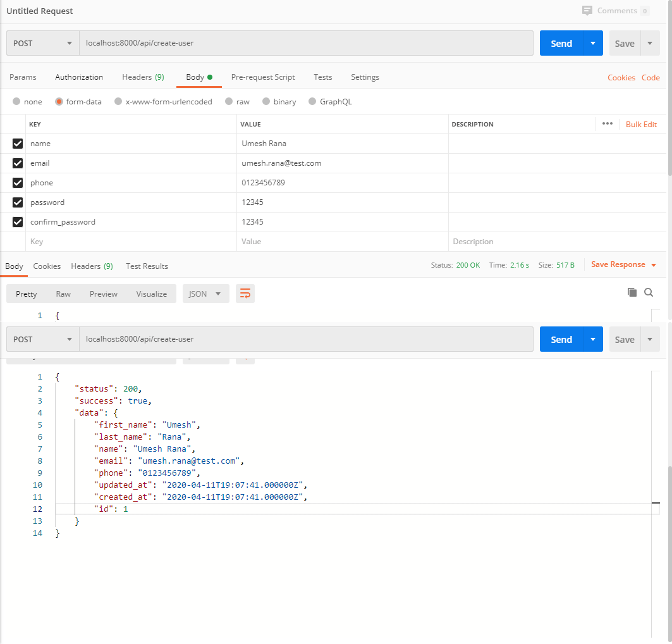
Task: Click the confirm_password key cell
Action: (x=131, y=222)
